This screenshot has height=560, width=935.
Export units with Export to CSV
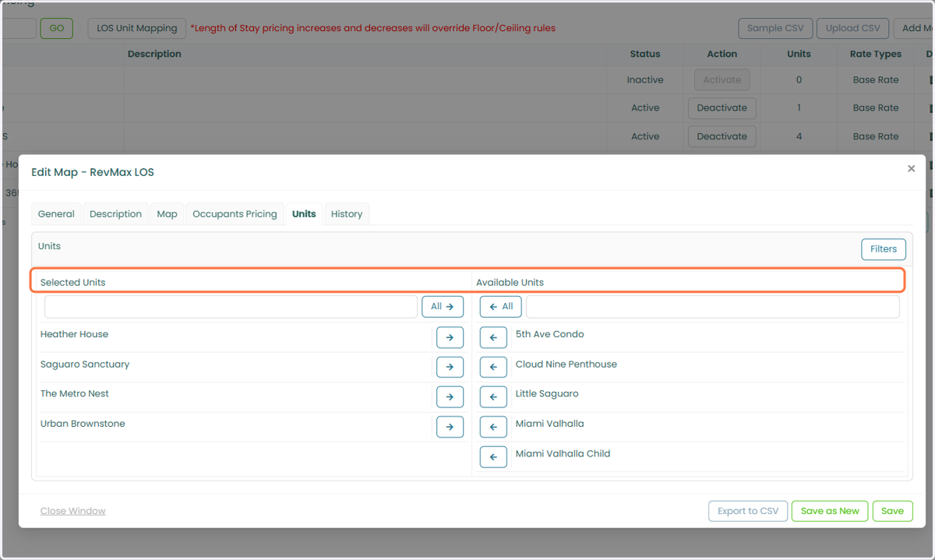748,512
